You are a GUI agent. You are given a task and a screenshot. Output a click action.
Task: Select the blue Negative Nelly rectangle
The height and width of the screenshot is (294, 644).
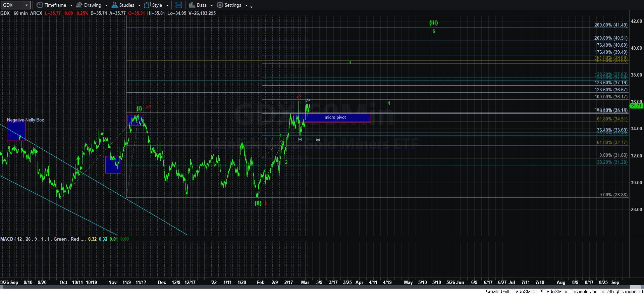[x=16, y=131]
